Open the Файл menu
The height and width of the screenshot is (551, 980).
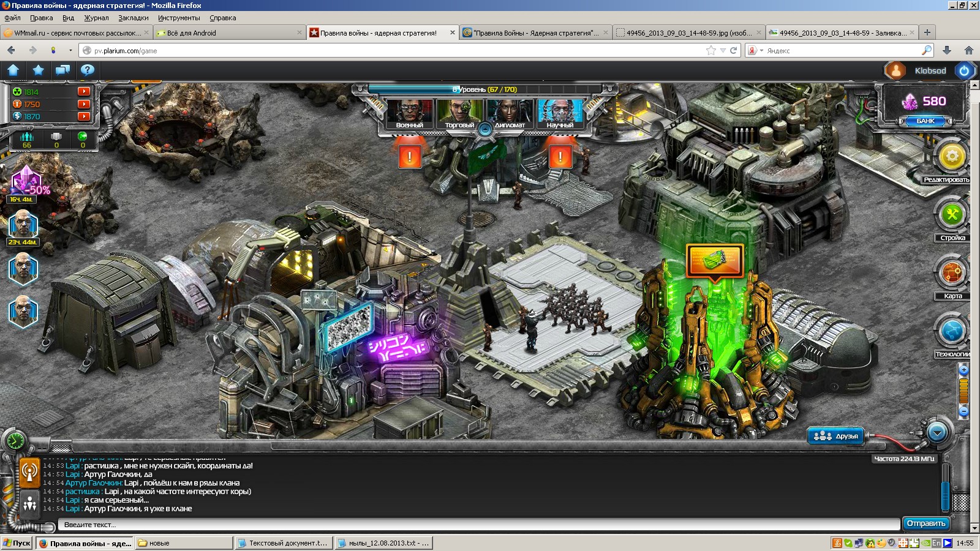12,18
